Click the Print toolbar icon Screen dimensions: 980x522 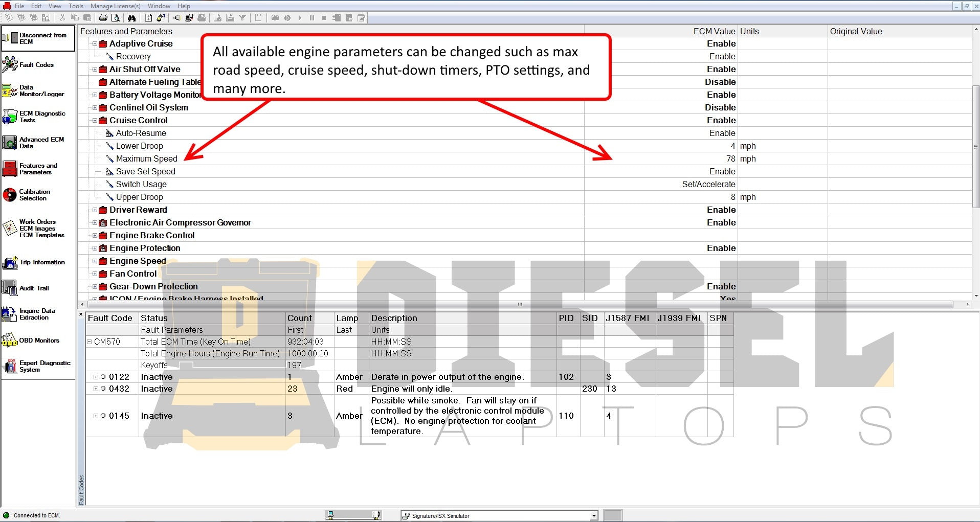coord(103,18)
